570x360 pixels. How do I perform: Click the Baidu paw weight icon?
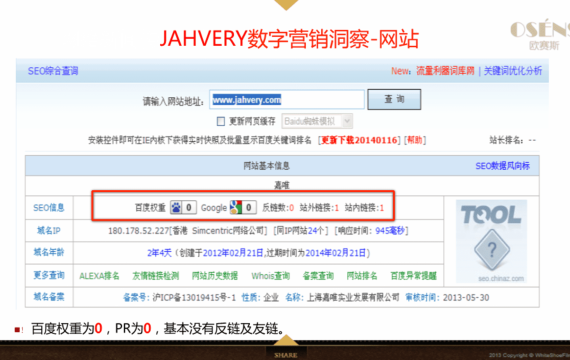[177, 208]
